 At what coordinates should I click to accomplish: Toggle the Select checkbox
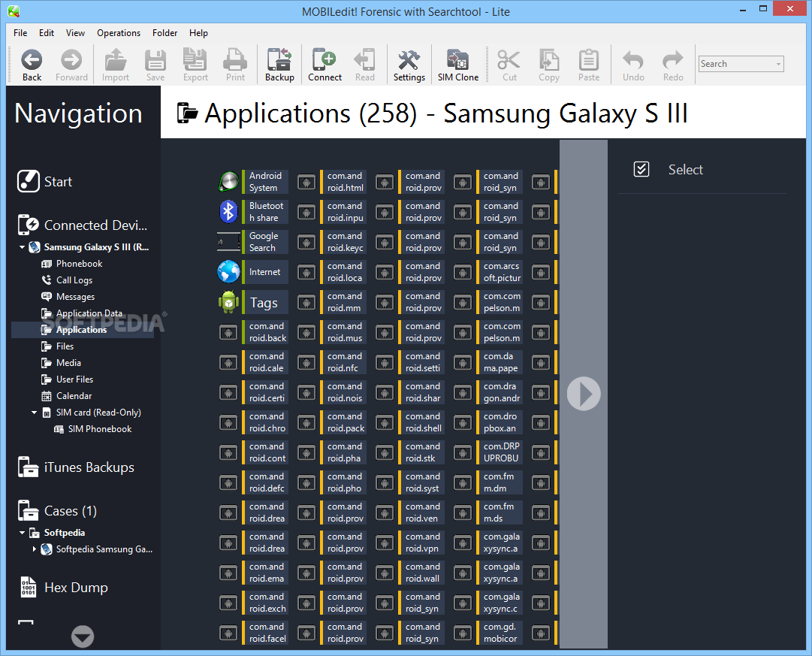pyautogui.click(x=641, y=169)
